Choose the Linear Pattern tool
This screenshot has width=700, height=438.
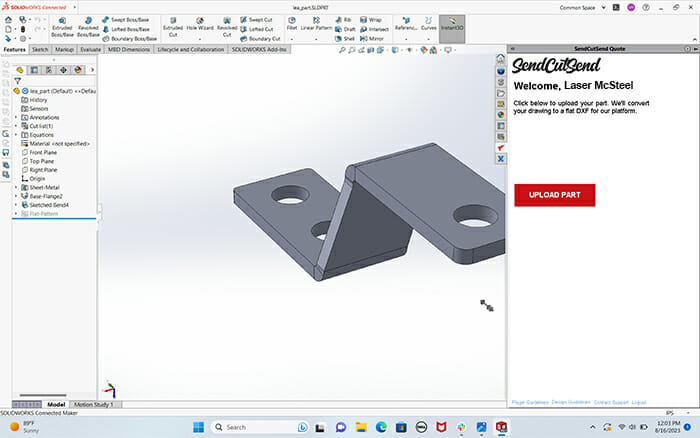click(x=316, y=25)
